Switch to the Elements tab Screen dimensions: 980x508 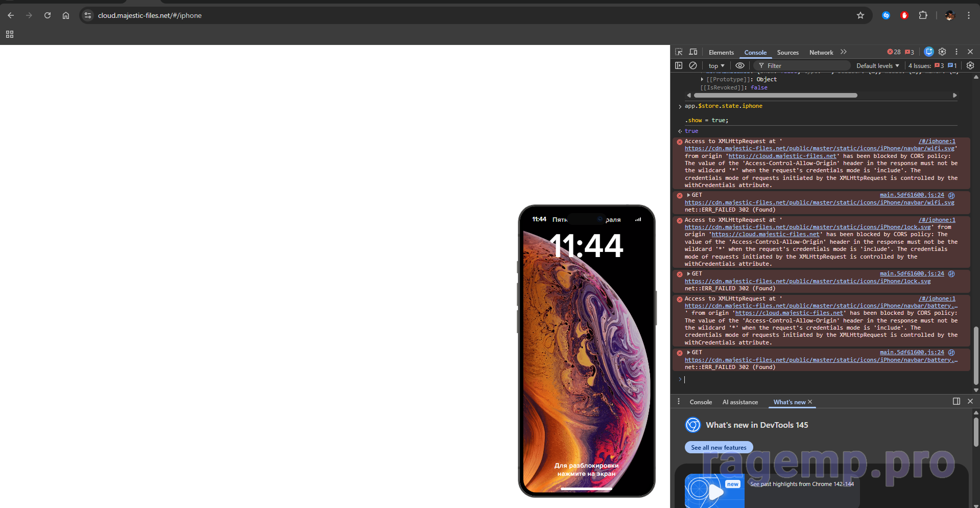pyautogui.click(x=721, y=53)
